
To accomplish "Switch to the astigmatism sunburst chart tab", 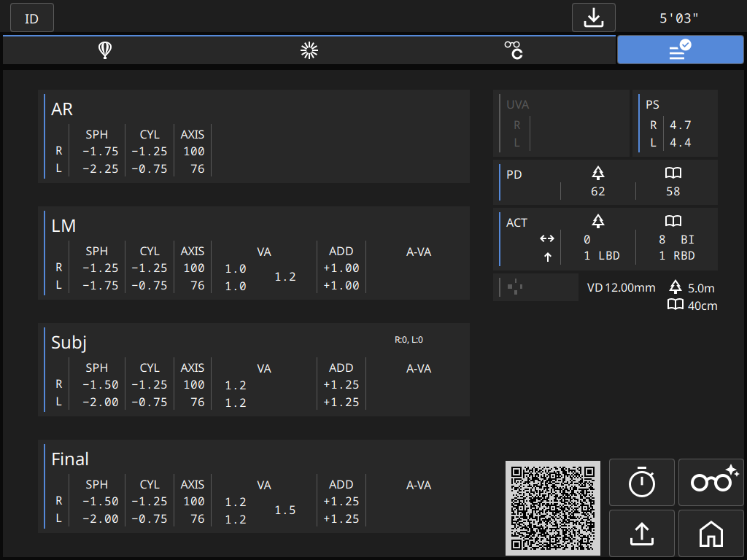I will [x=310, y=50].
